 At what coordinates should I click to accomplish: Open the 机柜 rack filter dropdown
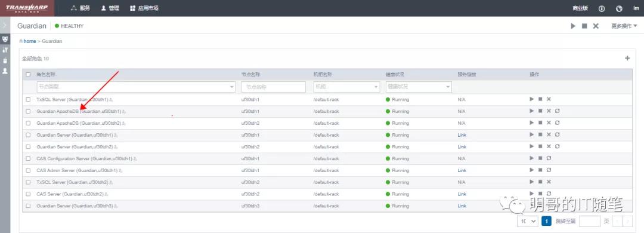click(346, 87)
